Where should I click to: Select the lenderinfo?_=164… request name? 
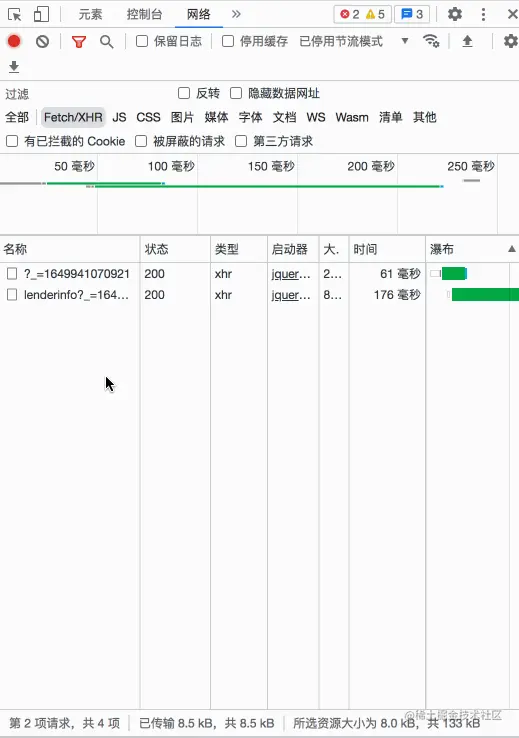point(76,295)
